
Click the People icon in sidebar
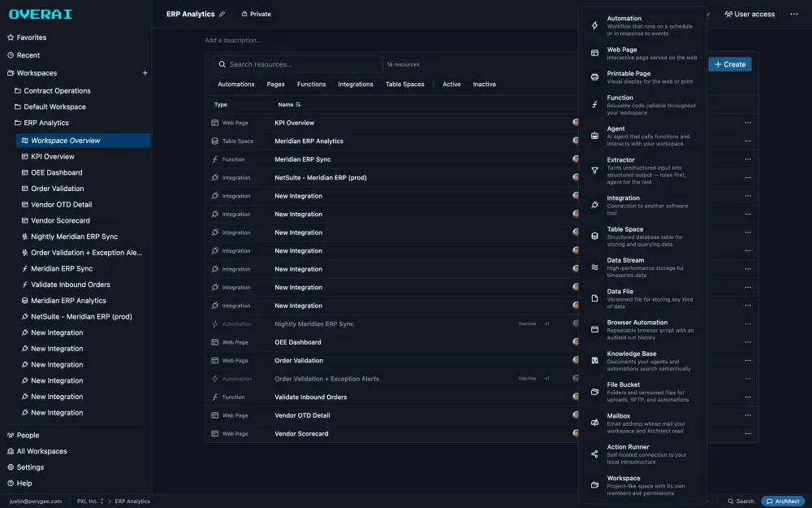(11, 436)
